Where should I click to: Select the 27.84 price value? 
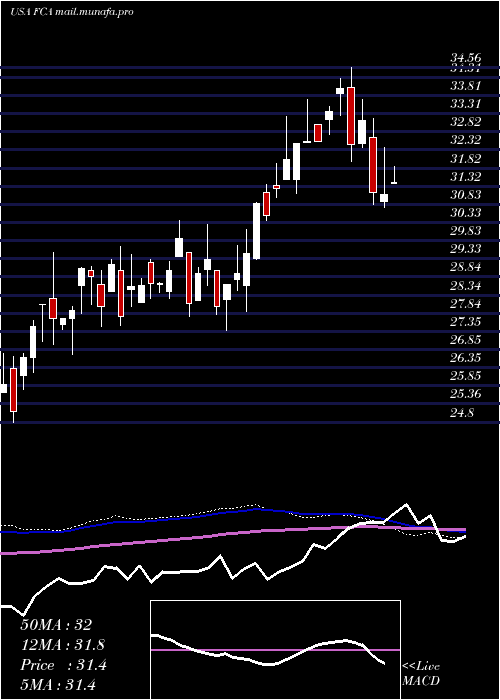pyautogui.click(x=466, y=304)
